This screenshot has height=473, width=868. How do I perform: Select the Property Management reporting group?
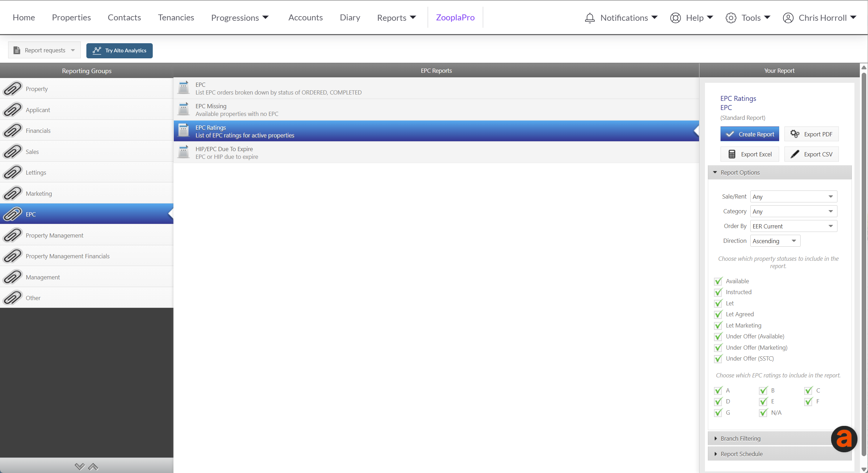coord(87,235)
